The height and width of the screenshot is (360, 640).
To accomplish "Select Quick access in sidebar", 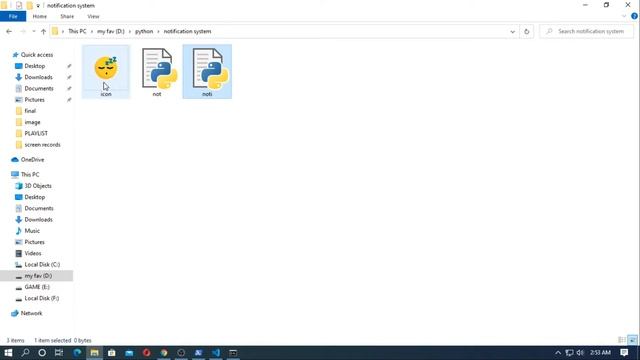I will (37, 55).
